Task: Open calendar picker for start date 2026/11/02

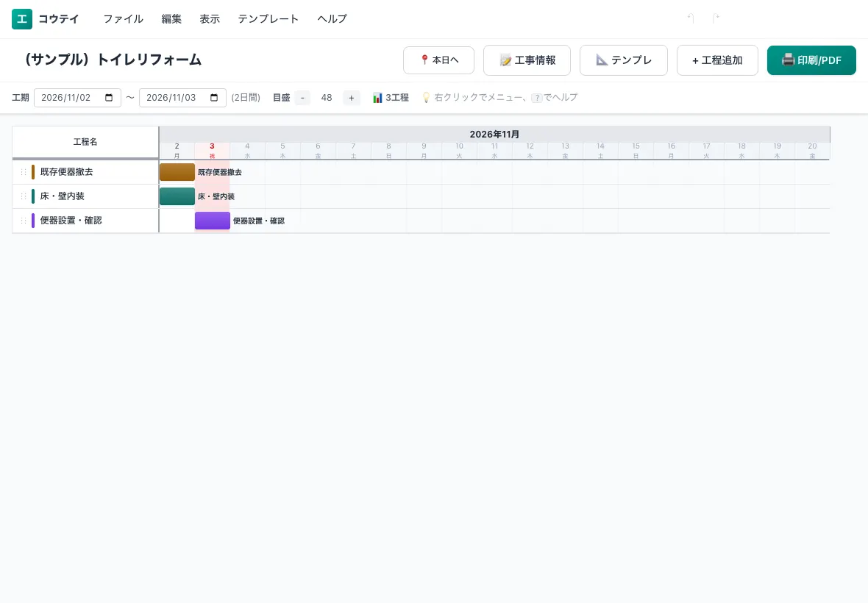Action: (109, 98)
